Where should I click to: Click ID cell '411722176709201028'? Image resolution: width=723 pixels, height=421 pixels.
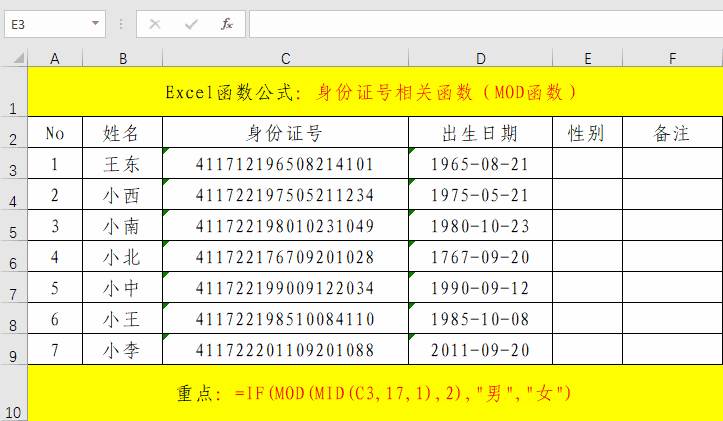tap(285, 256)
